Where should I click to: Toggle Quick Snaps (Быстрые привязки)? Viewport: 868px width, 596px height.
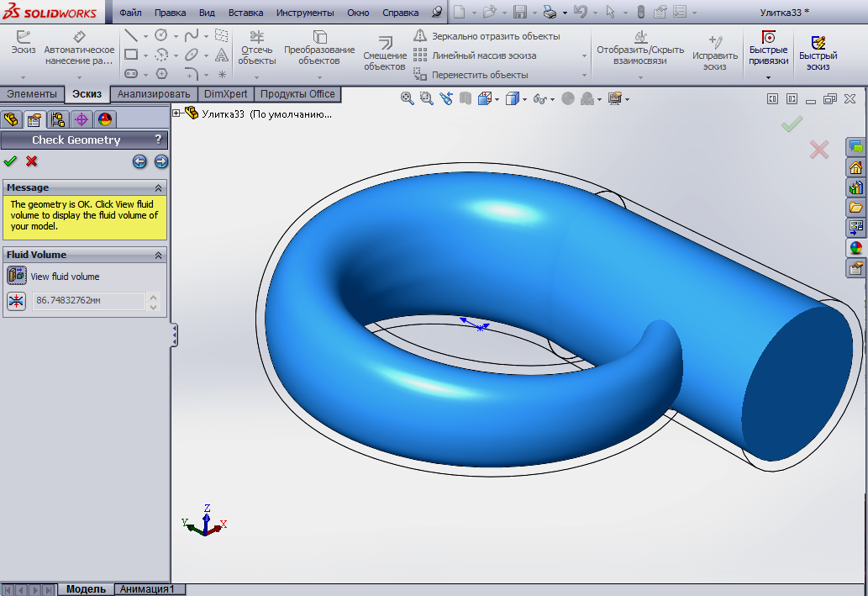(x=768, y=49)
